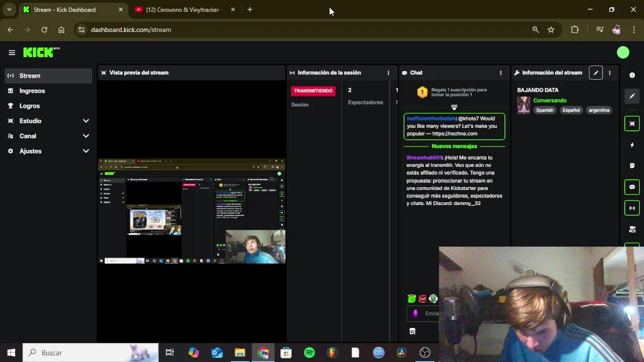The image size is (644, 362).
Task: Click the browser back arrow
Action: [11, 30]
